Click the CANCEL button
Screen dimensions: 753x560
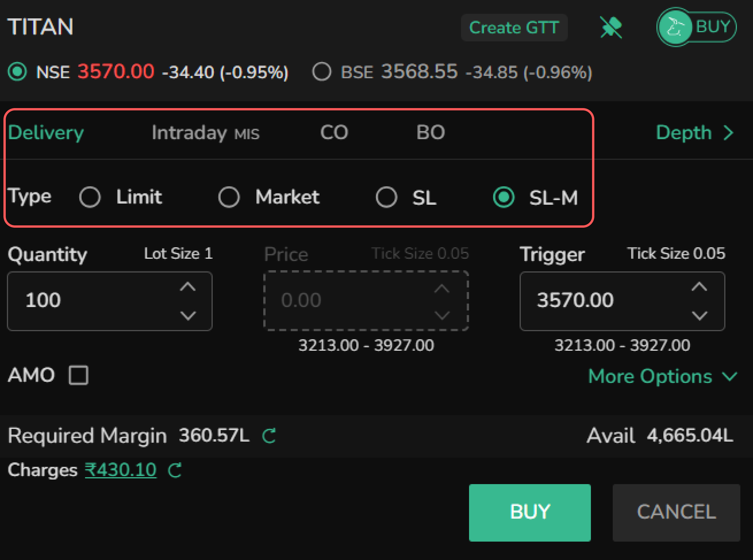[x=677, y=513]
